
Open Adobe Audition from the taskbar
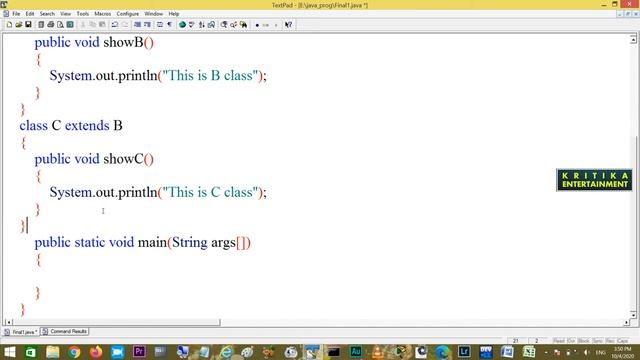click(x=356, y=351)
